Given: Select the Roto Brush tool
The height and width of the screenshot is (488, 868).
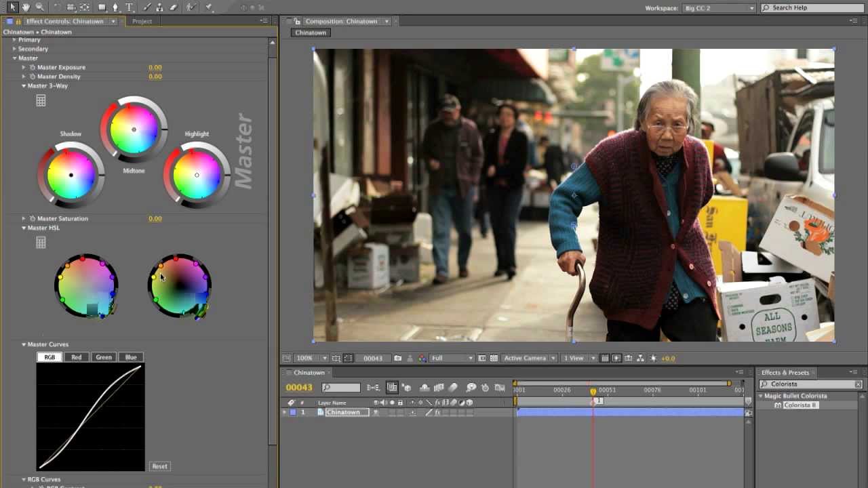Looking at the screenshot, I should click(x=192, y=7).
